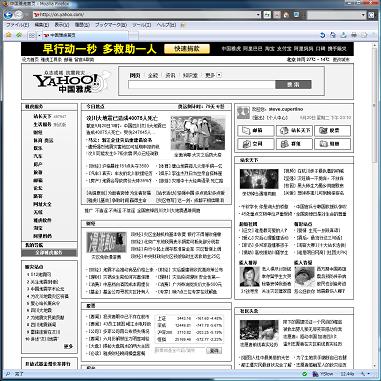Click the mail icon button in user panel
Screen dimensions: 381x381
pyautogui.click(x=256, y=131)
